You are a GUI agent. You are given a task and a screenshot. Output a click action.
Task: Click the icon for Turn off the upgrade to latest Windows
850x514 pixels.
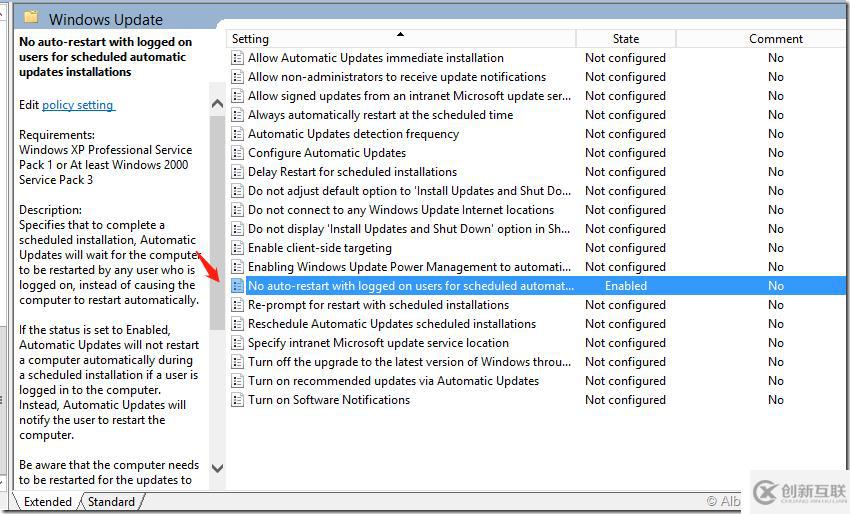click(x=237, y=362)
